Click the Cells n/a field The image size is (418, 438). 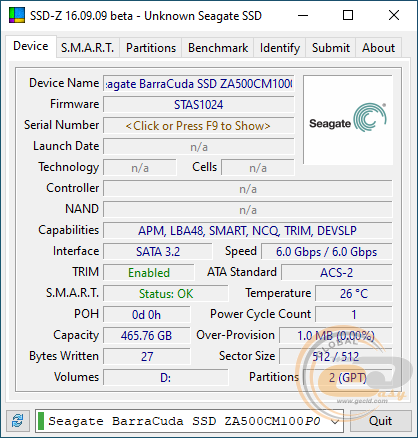coord(258,168)
